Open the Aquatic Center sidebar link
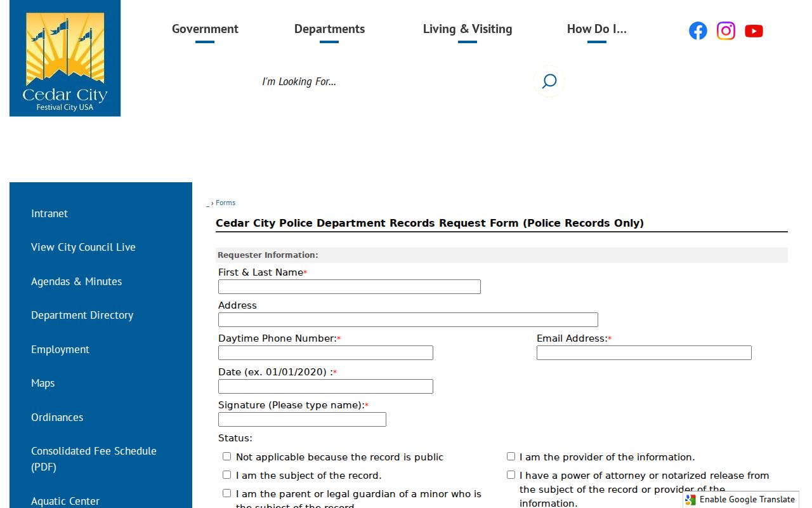 tap(65, 501)
